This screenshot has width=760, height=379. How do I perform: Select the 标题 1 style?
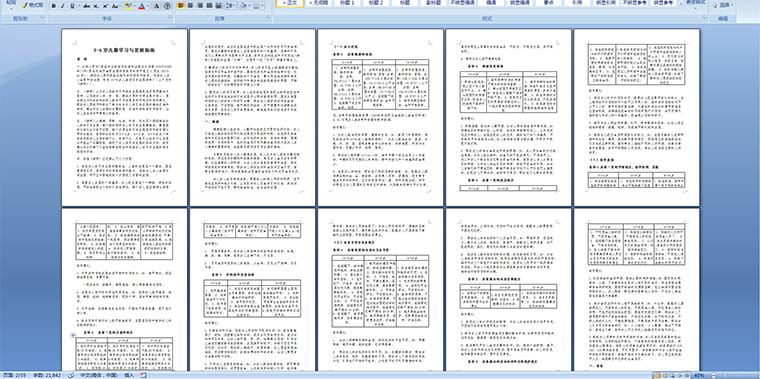tap(347, 3)
